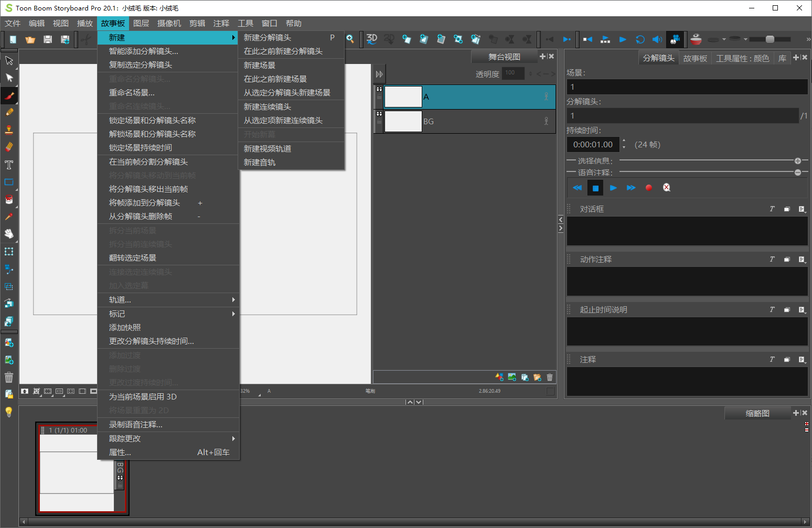
Task: Select the Dropper color picker tool
Action: (x=9, y=217)
